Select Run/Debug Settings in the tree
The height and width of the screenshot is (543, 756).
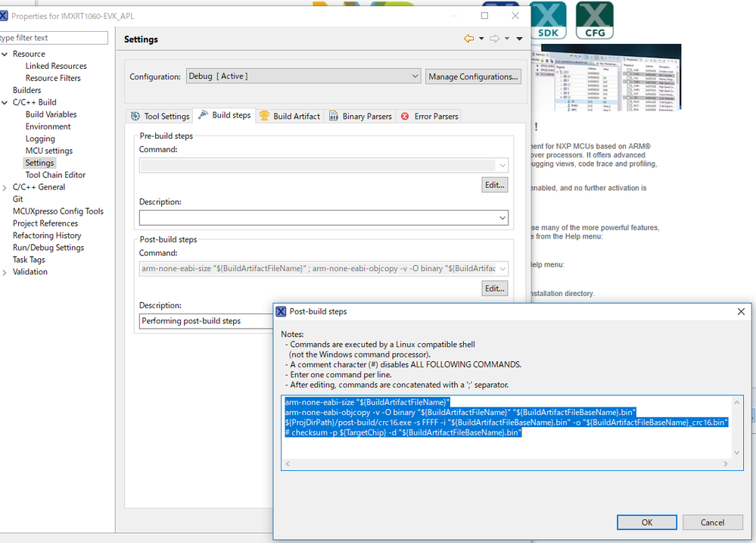pos(48,248)
